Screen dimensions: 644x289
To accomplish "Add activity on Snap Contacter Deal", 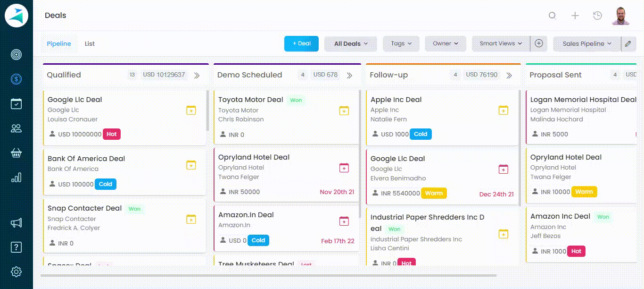I will [191, 219].
